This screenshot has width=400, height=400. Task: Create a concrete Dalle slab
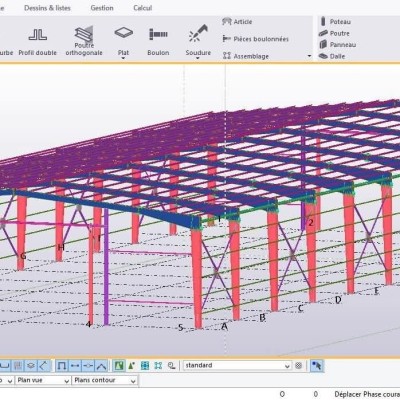(332, 56)
